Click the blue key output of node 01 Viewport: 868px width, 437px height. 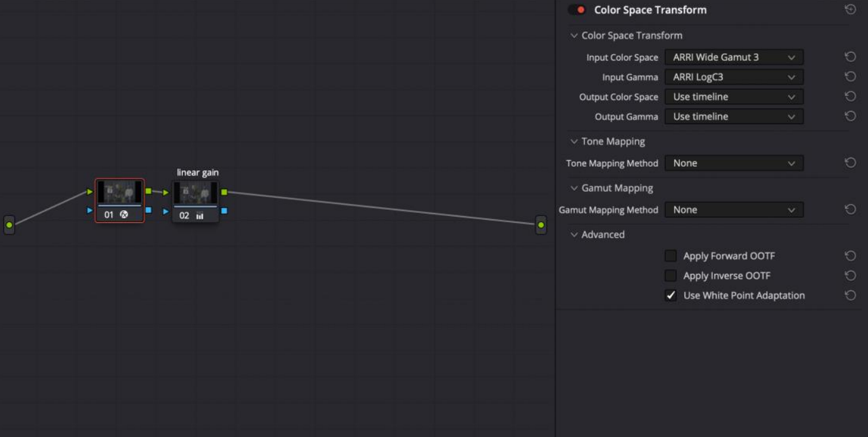[x=149, y=210]
